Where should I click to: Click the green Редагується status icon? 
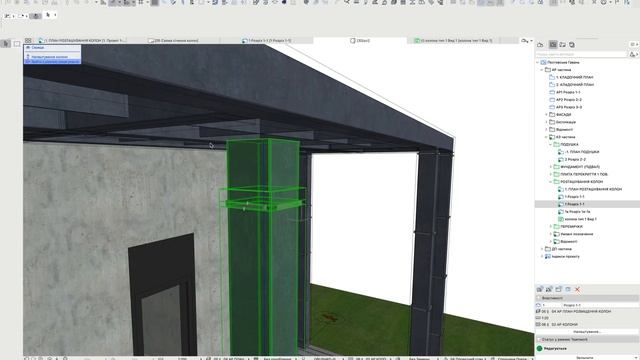[540, 349]
